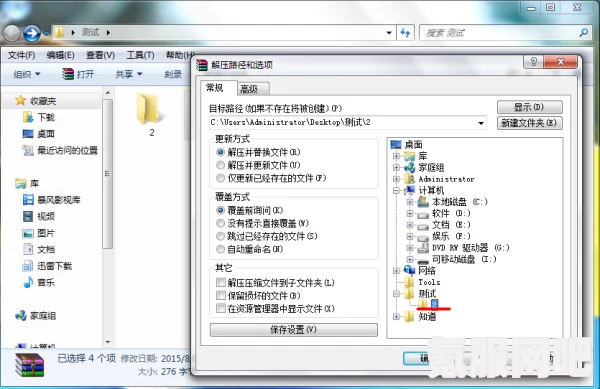Select 家庭组 in Explorer sidebar
600x389 pixels.
click(43, 316)
